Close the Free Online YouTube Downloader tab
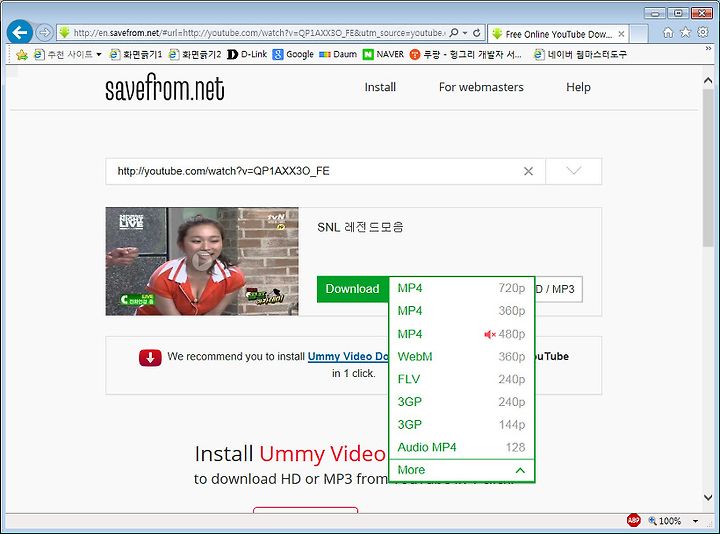 (x=621, y=34)
